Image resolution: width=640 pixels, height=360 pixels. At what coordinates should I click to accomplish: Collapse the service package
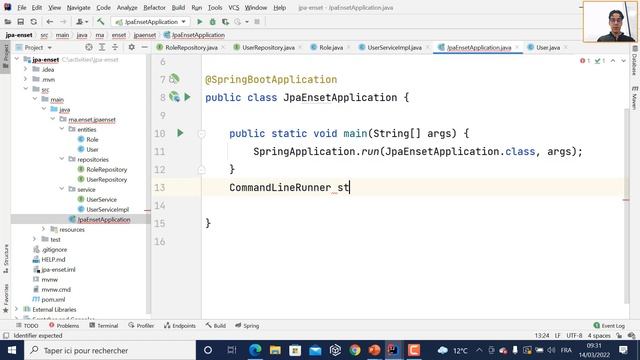(62, 189)
